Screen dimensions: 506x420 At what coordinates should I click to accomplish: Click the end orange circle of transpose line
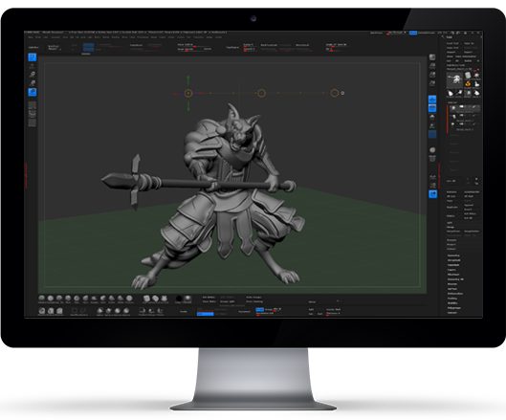tap(335, 94)
